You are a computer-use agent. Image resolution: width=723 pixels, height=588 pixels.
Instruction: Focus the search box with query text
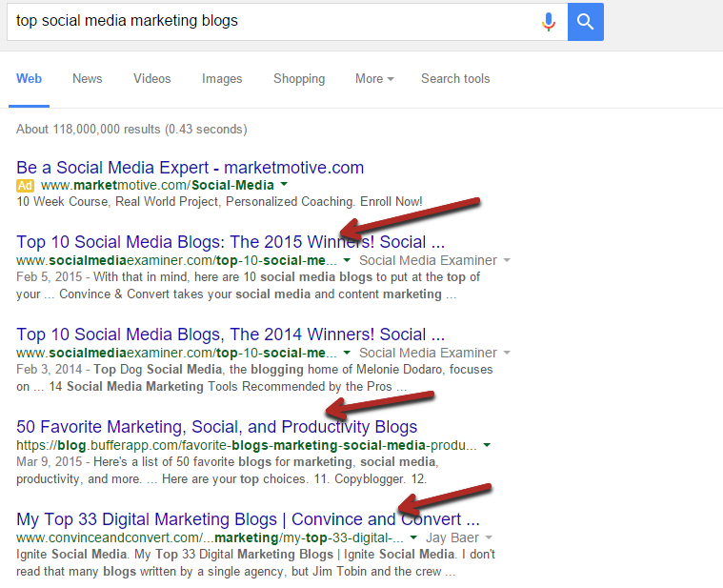pyautogui.click(x=287, y=22)
